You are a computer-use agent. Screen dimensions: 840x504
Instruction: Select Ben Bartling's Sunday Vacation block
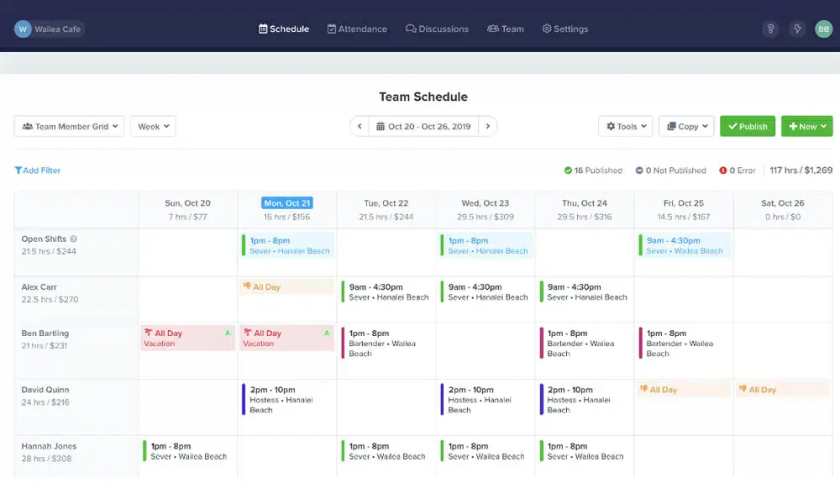187,338
